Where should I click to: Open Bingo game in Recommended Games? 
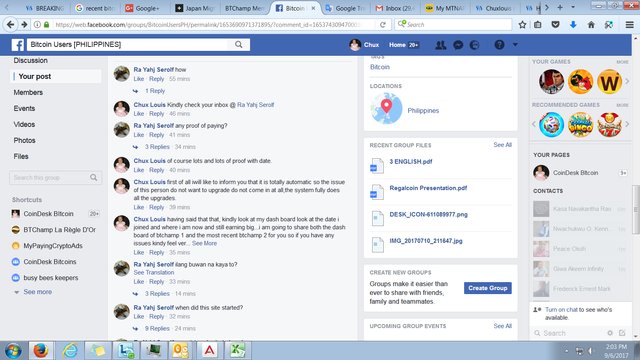pyautogui.click(x=580, y=124)
